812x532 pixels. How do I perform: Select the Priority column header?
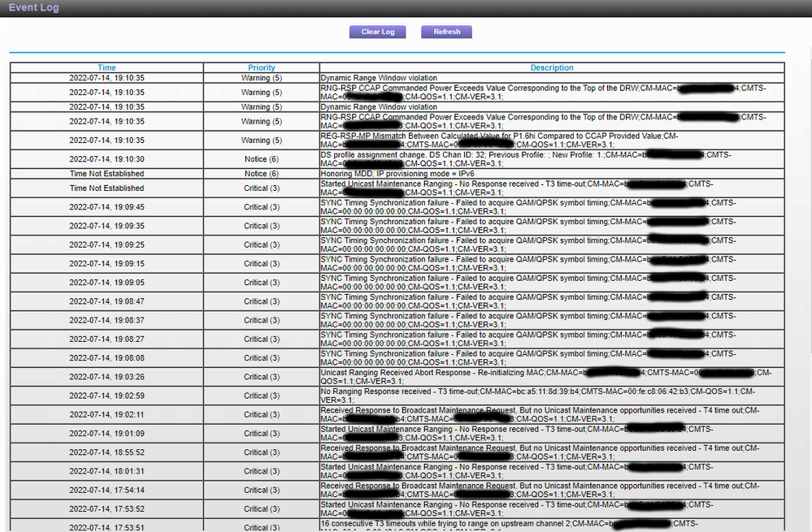(x=262, y=67)
